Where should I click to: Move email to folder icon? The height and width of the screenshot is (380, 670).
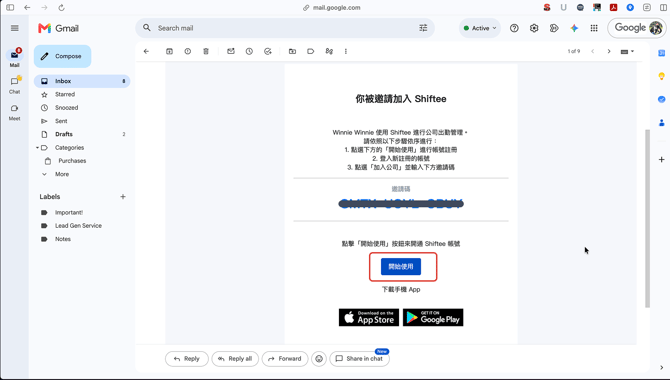[292, 51]
